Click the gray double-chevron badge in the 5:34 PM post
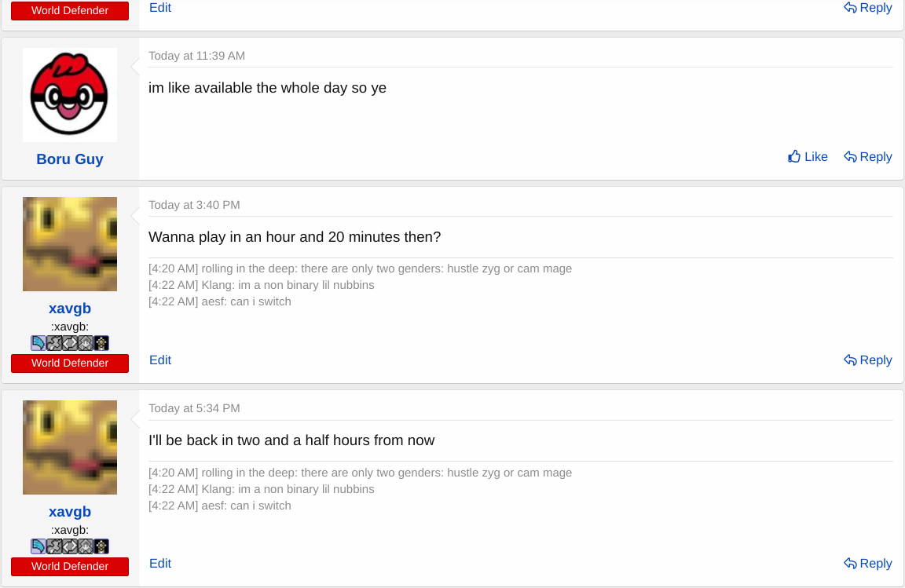 [70, 546]
